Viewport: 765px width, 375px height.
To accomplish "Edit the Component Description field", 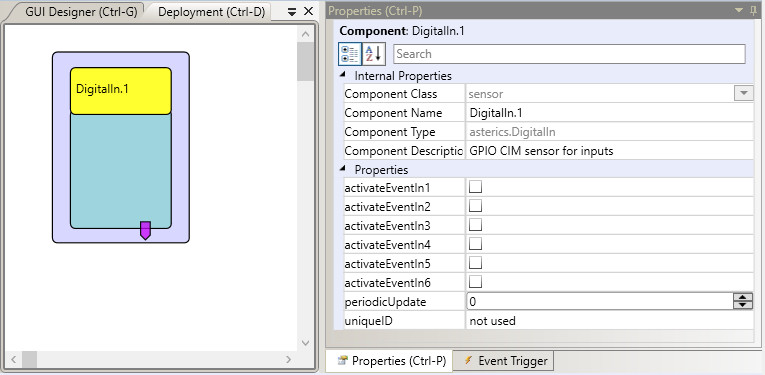I will [610, 151].
